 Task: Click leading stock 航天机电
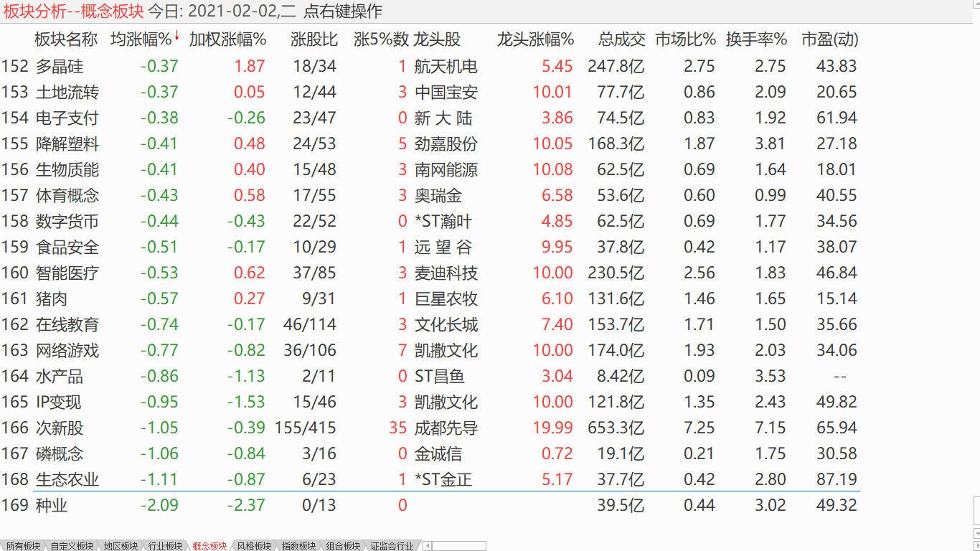(446, 66)
